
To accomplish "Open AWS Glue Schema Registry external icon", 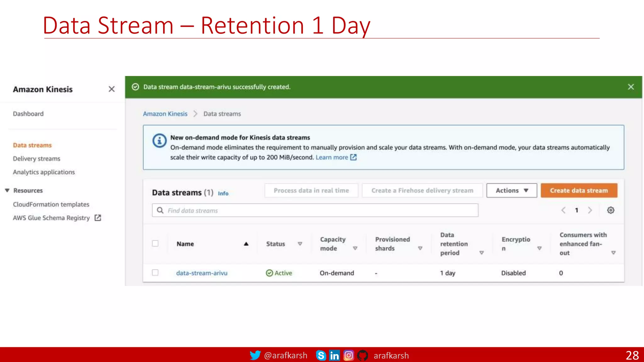I will 98,218.
